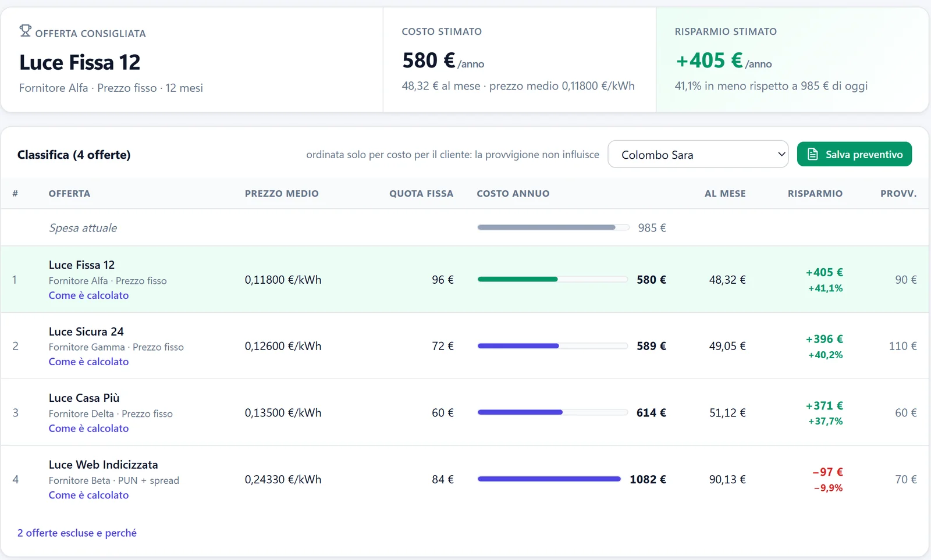Click the 41,1% in meno rispetto a 985 € text
Viewport: 931px width, 560px height.
click(x=771, y=86)
